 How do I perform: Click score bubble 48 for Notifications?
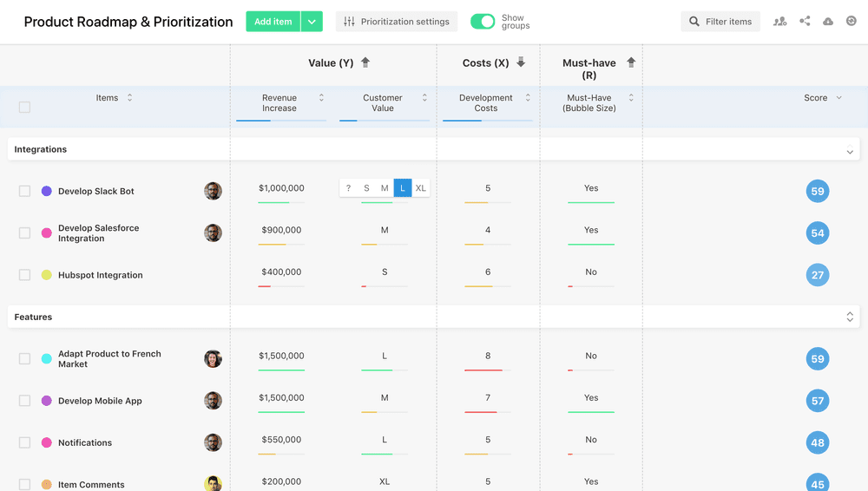click(818, 442)
